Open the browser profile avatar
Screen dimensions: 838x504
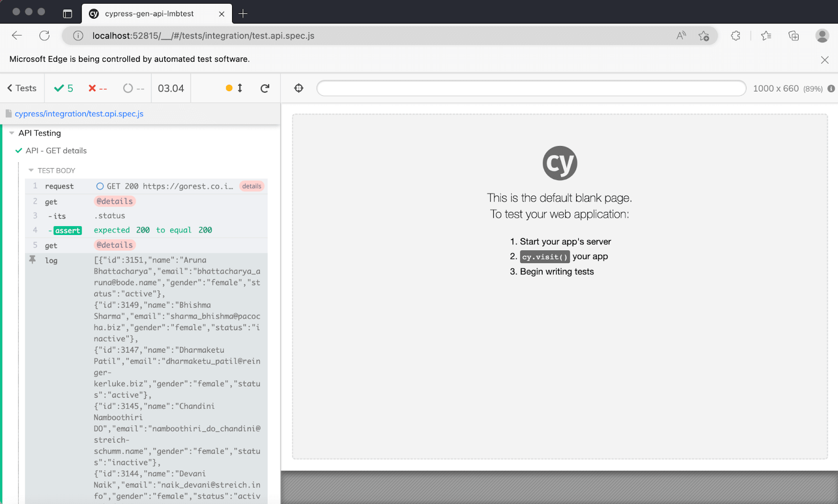[822, 36]
